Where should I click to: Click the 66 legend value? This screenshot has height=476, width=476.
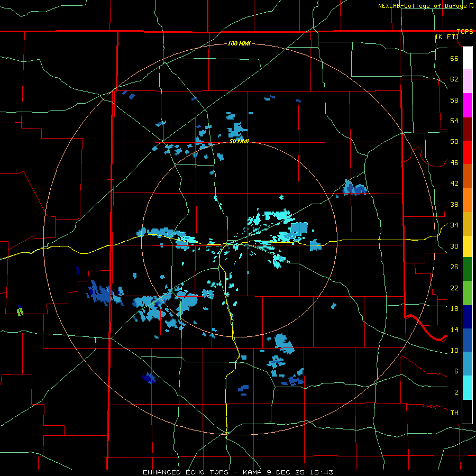point(454,58)
